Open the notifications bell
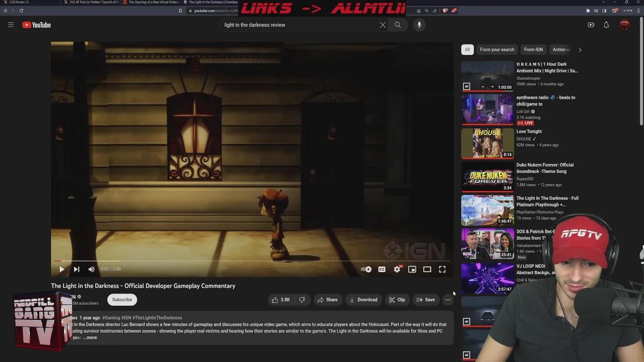This screenshot has height=362, width=644. [x=606, y=25]
